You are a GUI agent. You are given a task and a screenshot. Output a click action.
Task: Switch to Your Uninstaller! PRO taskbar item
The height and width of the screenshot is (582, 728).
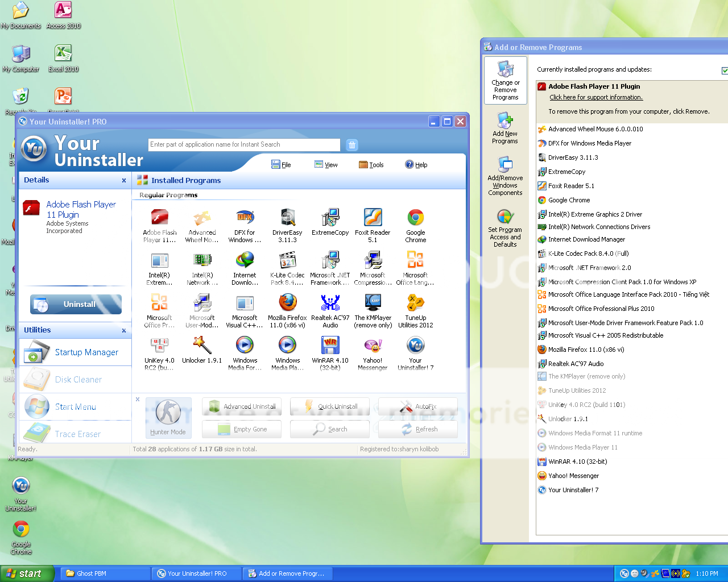[196, 573]
